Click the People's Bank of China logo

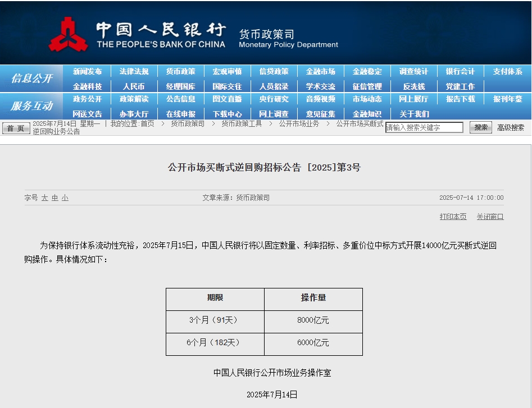[68, 34]
